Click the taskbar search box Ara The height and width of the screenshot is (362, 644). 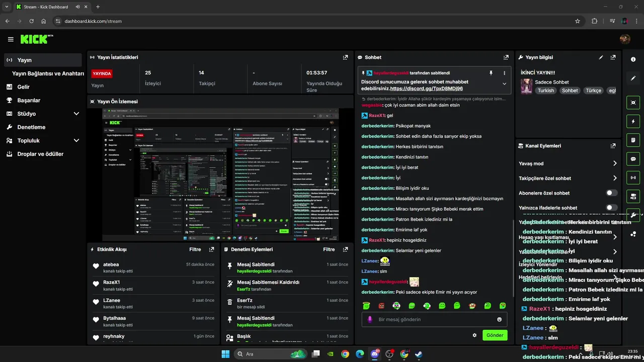[271, 354]
